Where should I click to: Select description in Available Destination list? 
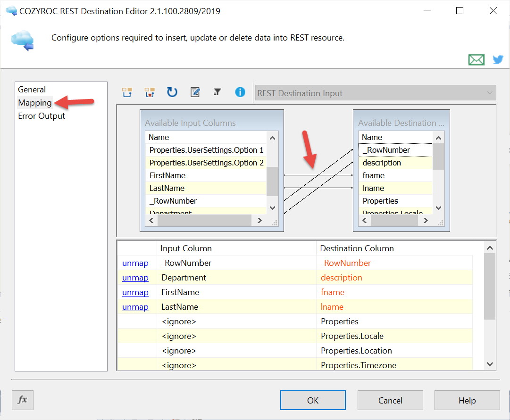(395, 163)
